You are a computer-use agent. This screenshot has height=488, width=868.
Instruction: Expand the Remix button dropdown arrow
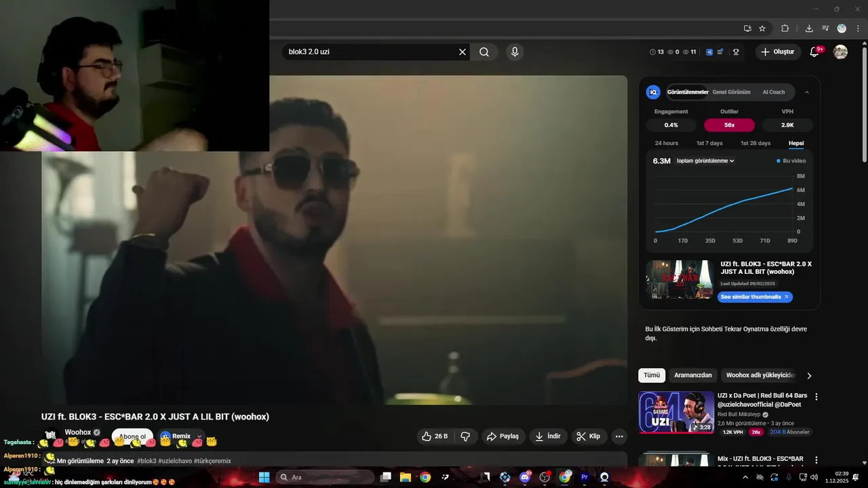(199, 436)
